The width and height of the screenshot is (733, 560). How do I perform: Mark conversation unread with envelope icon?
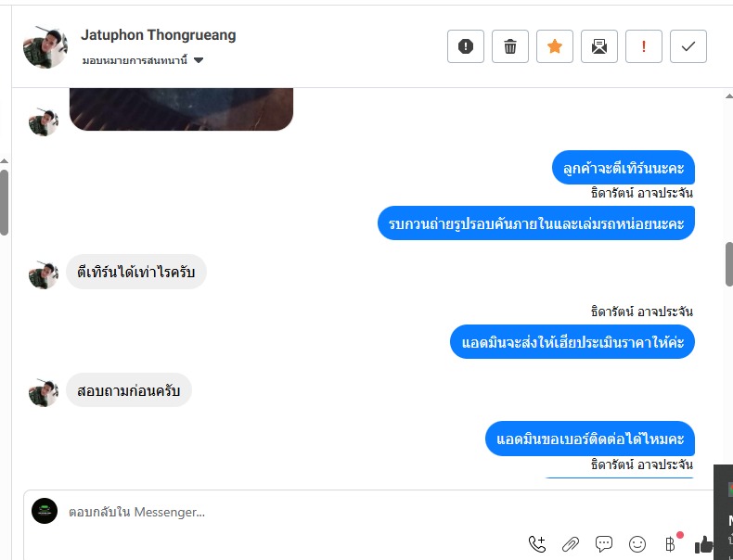pos(599,46)
